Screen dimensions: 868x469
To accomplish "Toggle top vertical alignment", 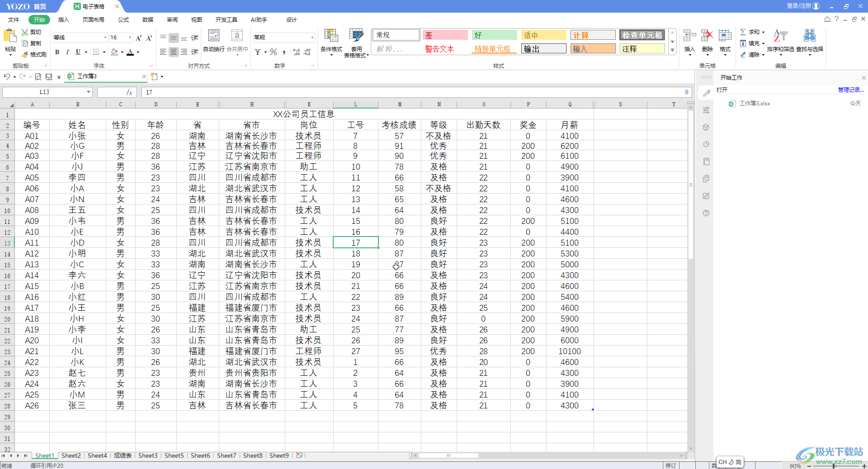I will click(x=163, y=38).
